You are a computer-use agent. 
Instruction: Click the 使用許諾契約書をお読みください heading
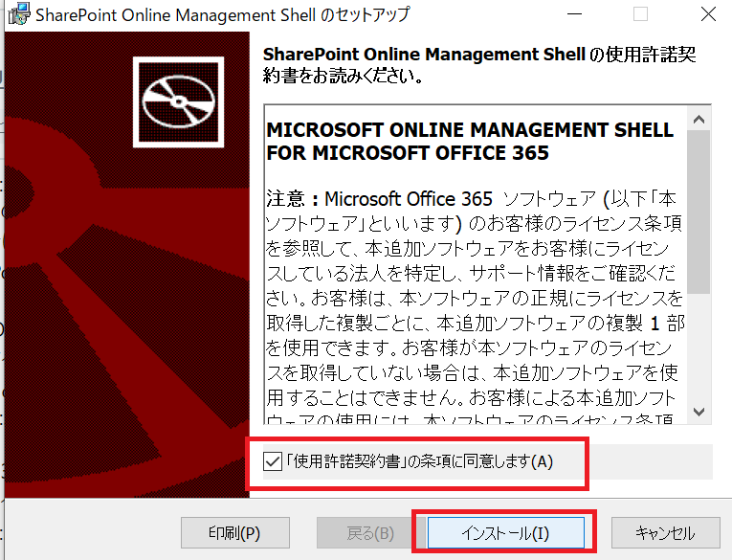click(479, 64)
